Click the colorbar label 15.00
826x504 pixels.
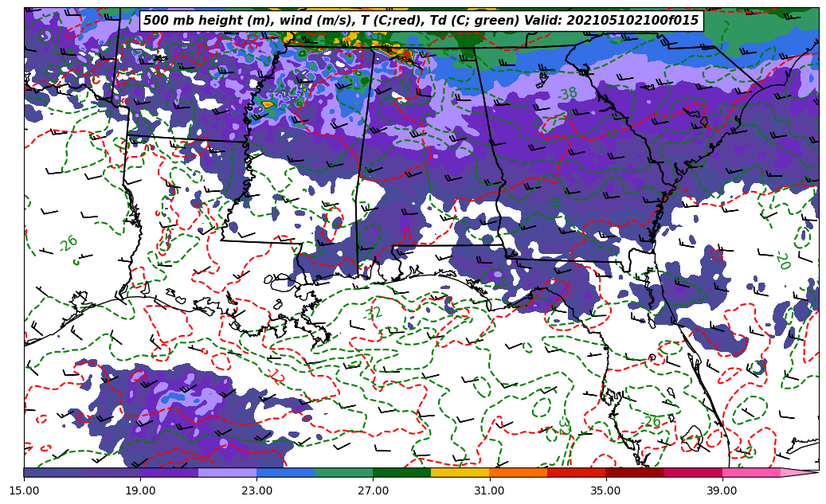pyautogui.click(x=24, y=490)
